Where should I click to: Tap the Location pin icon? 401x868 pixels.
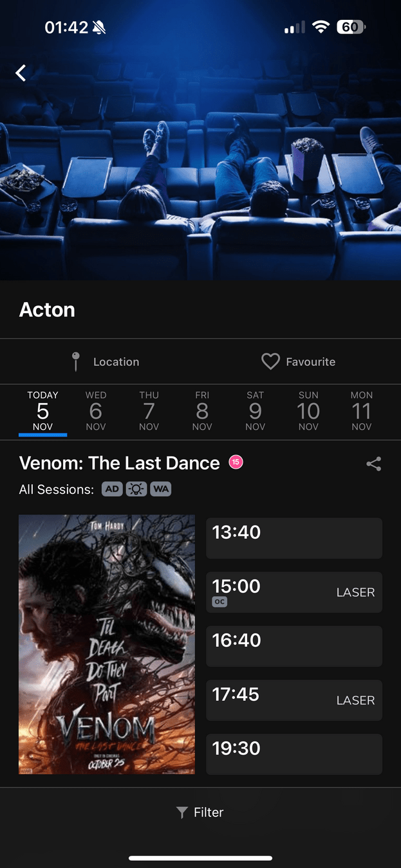pos(76,361)
